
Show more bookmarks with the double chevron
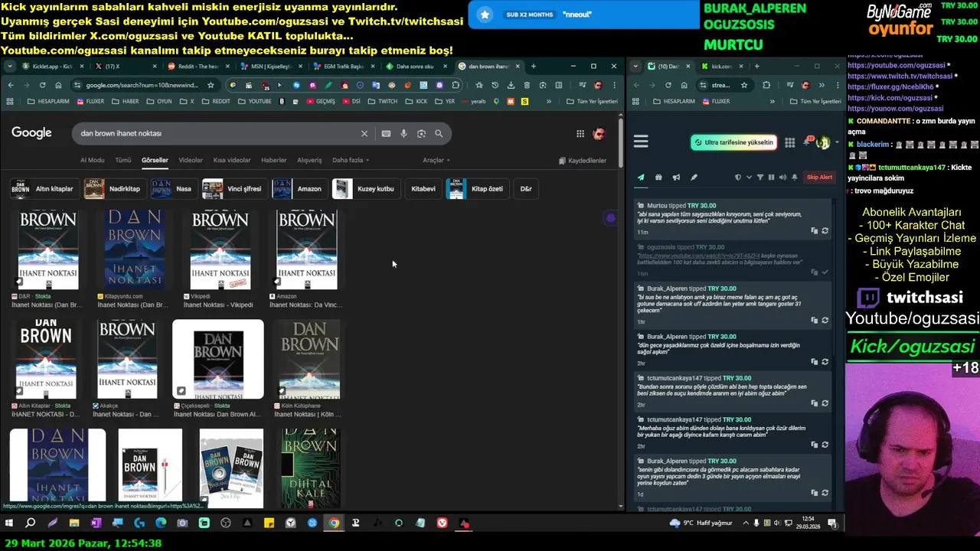pyautogui.click(x=548, y=101)
